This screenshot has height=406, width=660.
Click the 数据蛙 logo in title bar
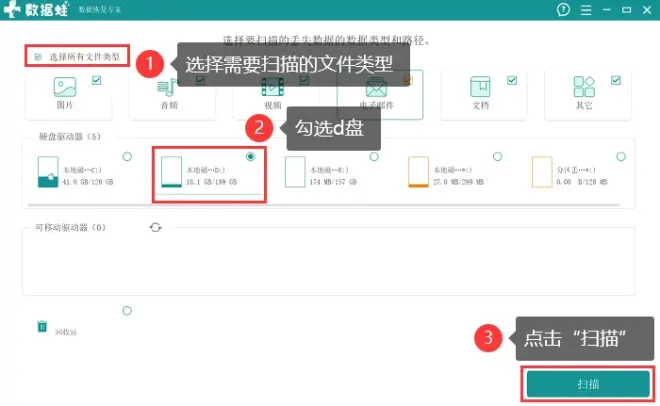click(x=36, y=9)
